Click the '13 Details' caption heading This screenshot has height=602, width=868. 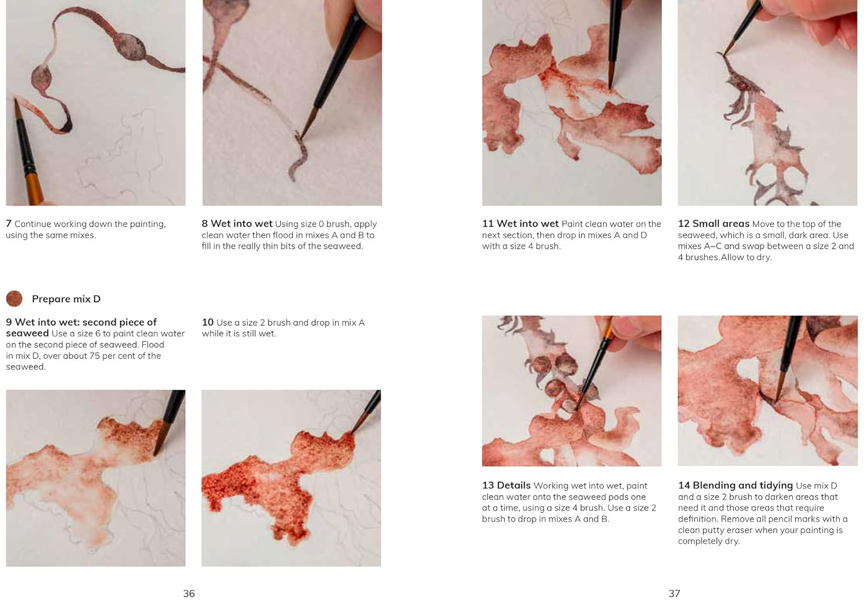pyautogui.click(x=506, y=485)
